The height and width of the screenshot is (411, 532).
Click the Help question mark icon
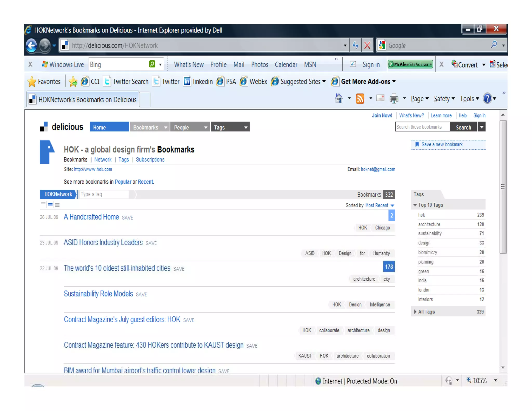[487, 99]
